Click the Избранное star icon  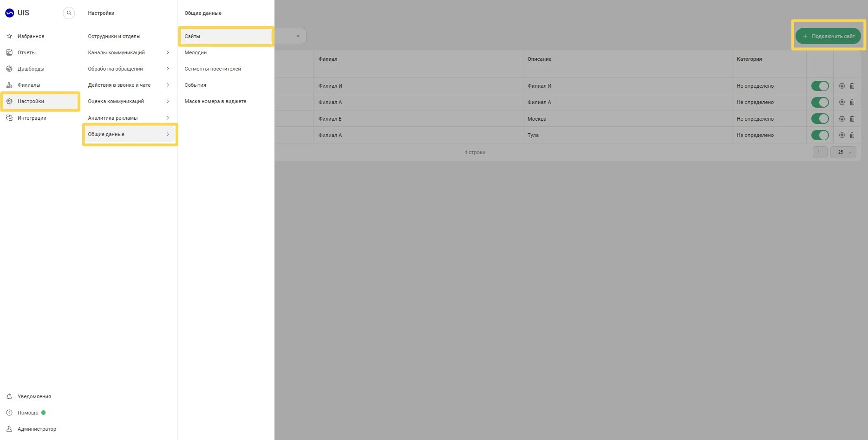click(9, 36)
